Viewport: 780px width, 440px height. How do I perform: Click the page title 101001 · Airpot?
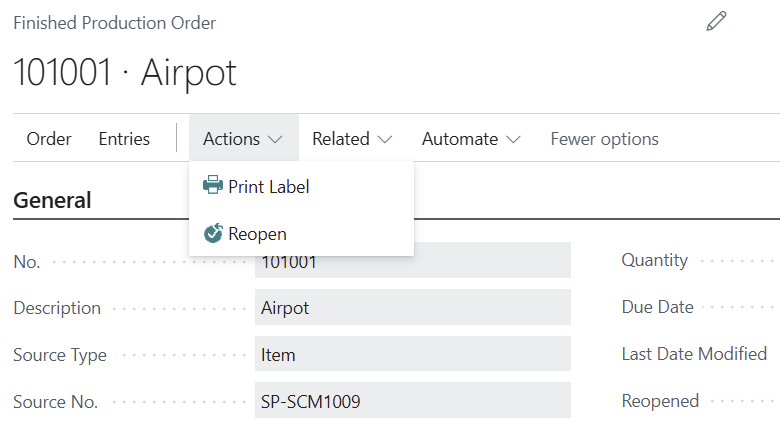point(125,73)
